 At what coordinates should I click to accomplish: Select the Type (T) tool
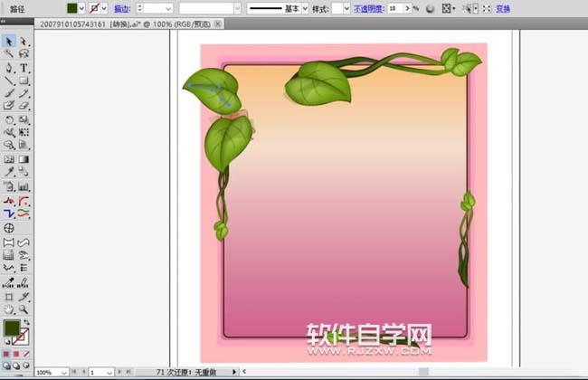click(24, 68)
